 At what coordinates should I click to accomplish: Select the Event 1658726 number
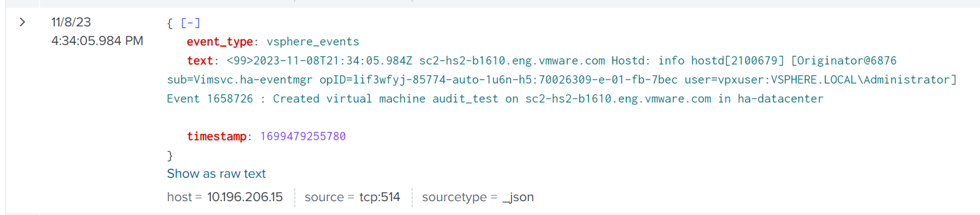pyautogui.click(x=230, y=99)
